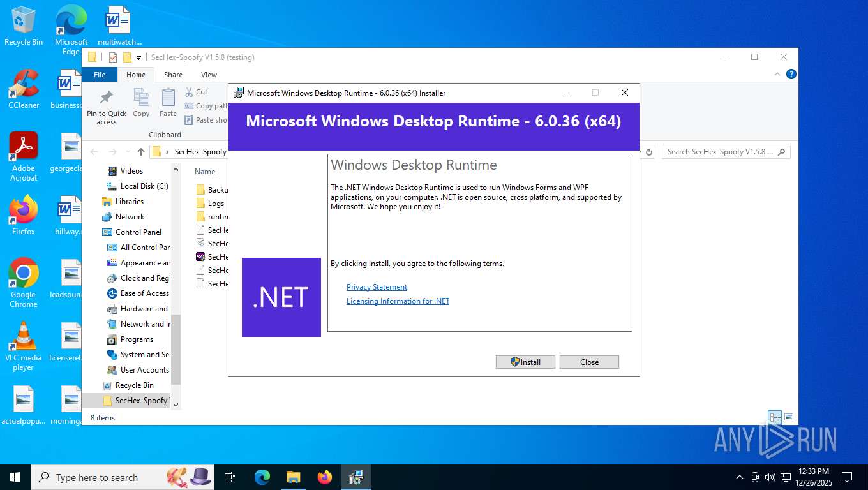Open the Recycle Bin desktop icon
This screenshot has width=868, height=490.
[x=24, y=26]
